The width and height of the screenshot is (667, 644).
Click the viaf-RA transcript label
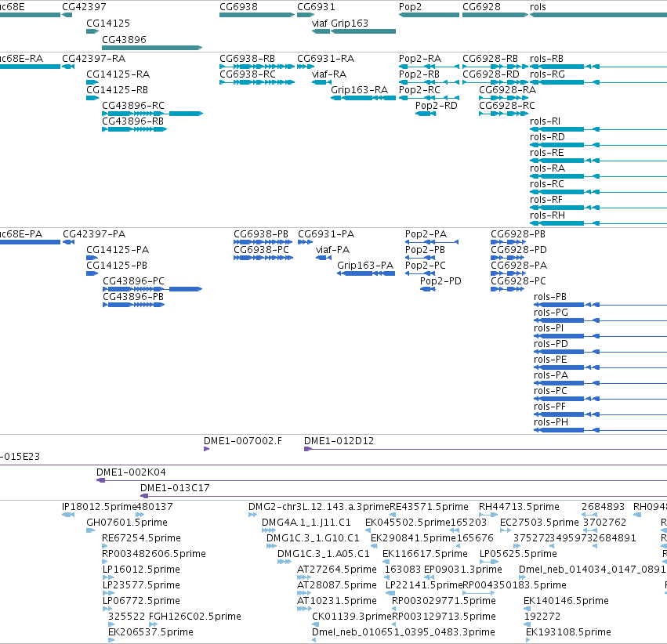(329, 74)
